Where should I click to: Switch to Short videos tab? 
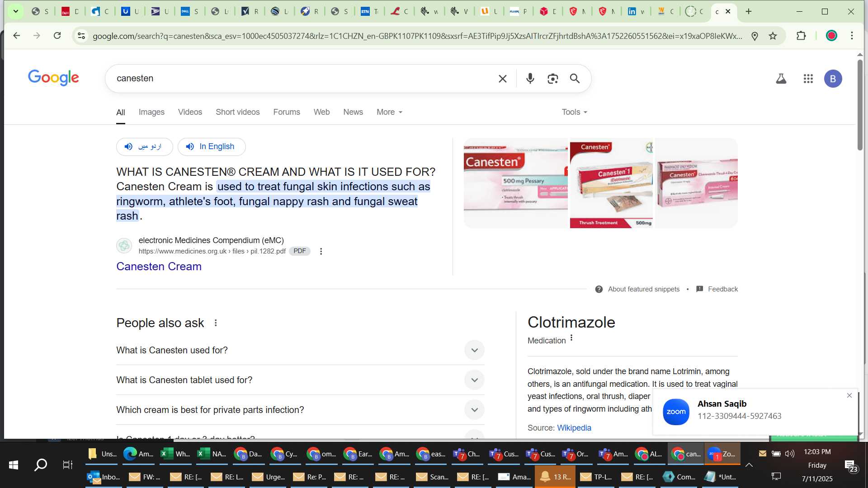coord(237,112)
